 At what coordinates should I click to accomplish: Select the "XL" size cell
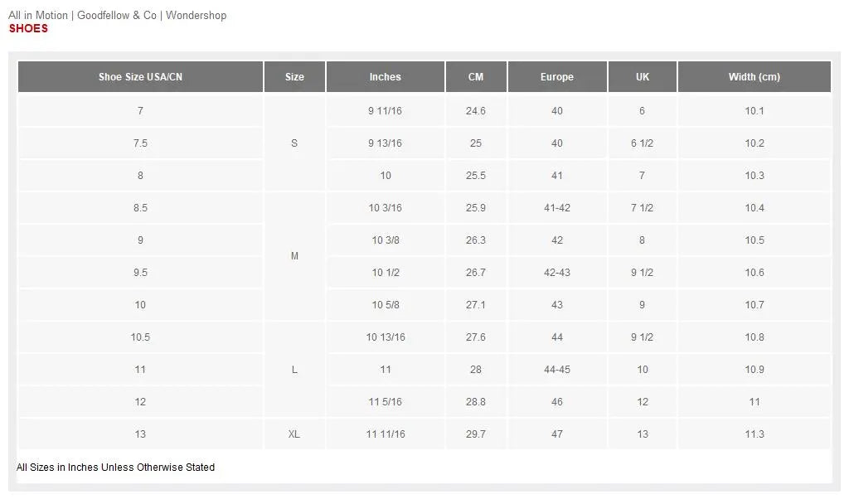point(294,434)
